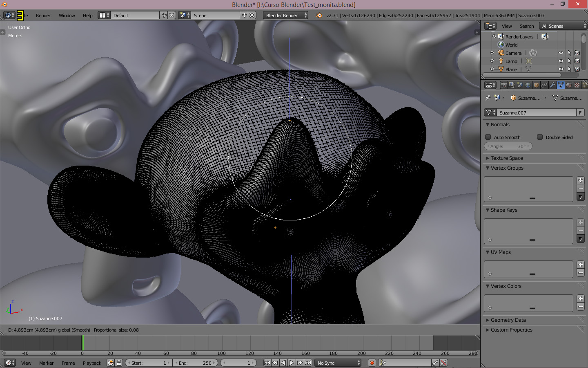Toggle Camera selectability arrow in the outliner

pos(569,53)
